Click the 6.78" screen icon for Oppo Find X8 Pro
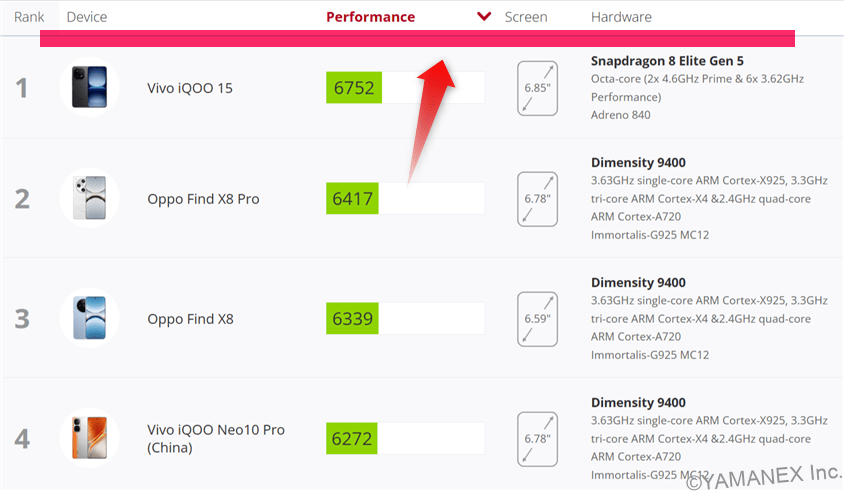The height and width of the screenshot is (491, 844). point(538,198)
